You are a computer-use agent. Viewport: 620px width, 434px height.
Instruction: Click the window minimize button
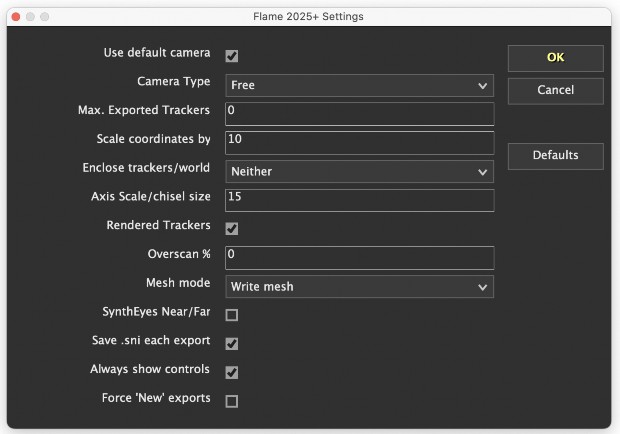tap(28, 17)
